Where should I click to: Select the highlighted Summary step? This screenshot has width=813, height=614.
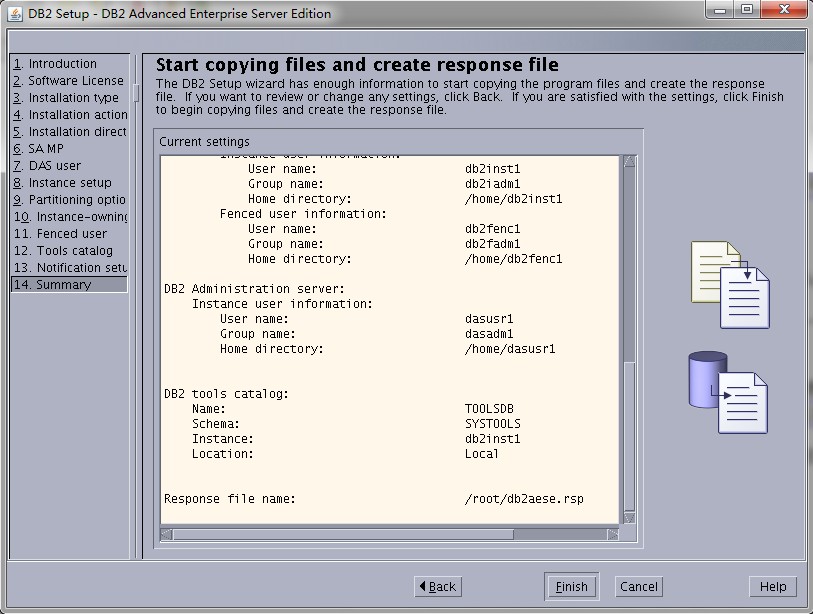click(x=69, y=285)
